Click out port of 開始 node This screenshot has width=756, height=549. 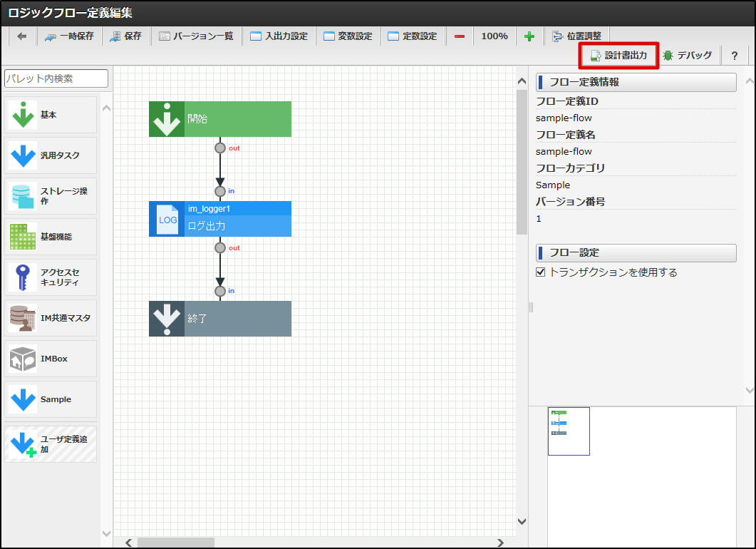220,148
